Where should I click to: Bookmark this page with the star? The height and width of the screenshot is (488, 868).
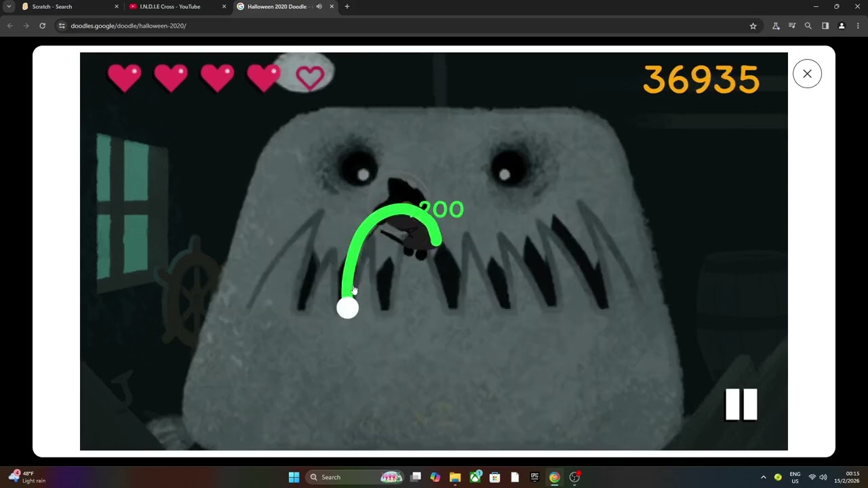click(753, 26)
